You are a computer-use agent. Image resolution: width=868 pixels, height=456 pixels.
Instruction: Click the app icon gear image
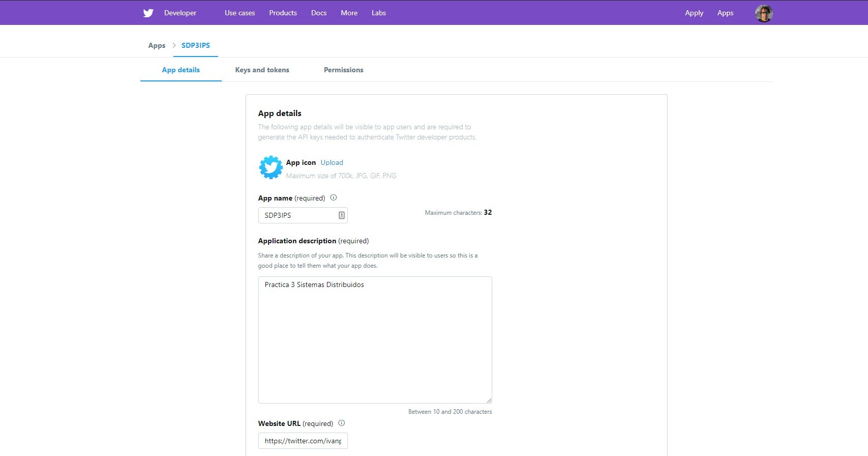pos(271,167)
